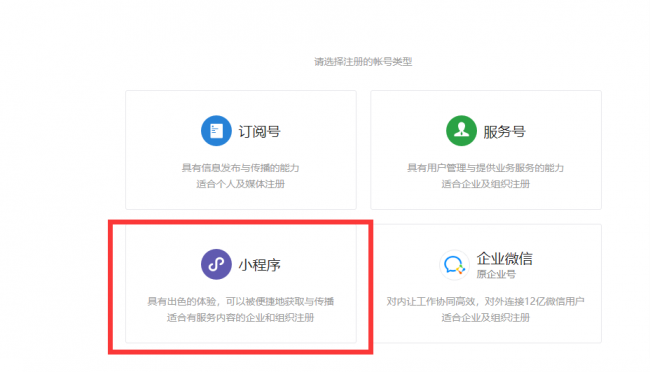Click 适合个人及媒体注册 text
The height and width of the screenshot is (372, 650).
click(240, 184)
